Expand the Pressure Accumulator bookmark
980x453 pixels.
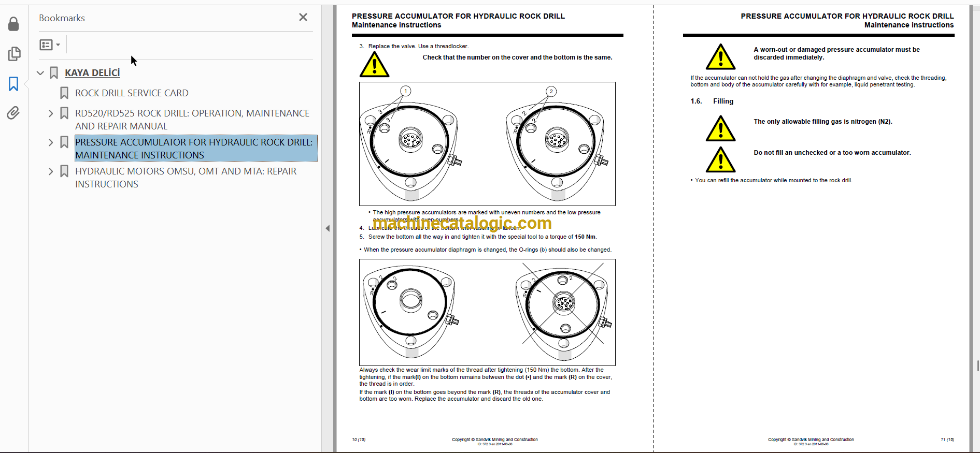[51, 142]
